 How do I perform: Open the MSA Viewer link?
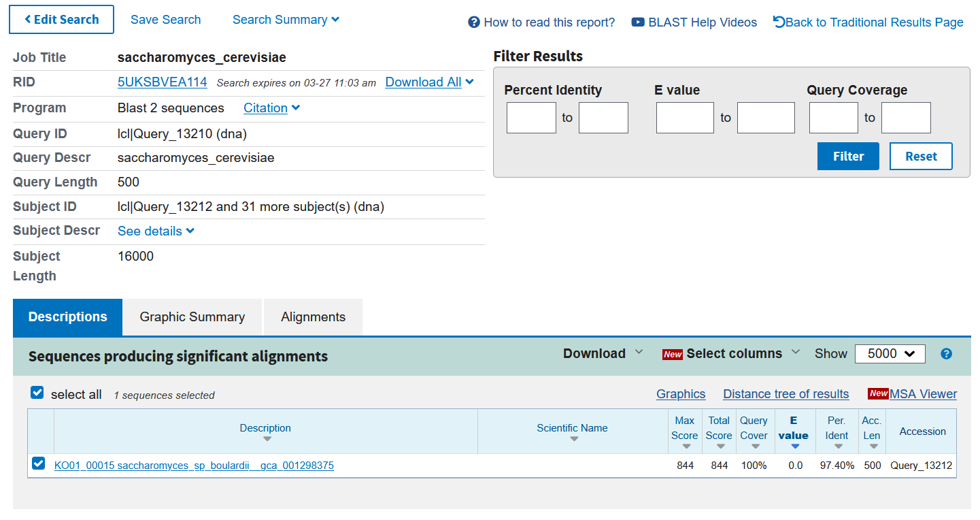(x=923, y=394)
